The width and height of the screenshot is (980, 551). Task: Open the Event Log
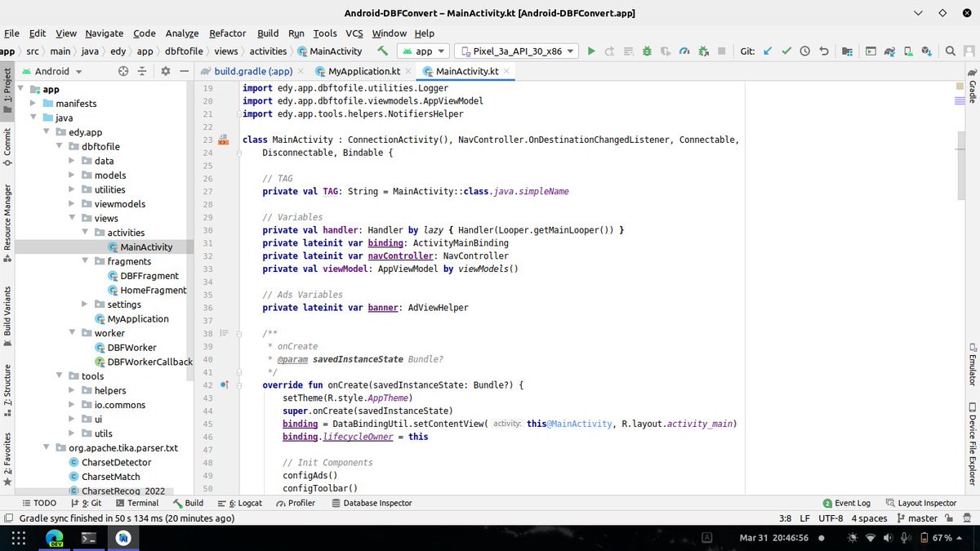(x=847, y=503)
